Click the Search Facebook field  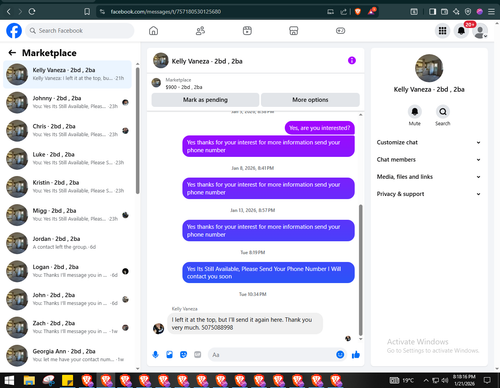[80, 31]
